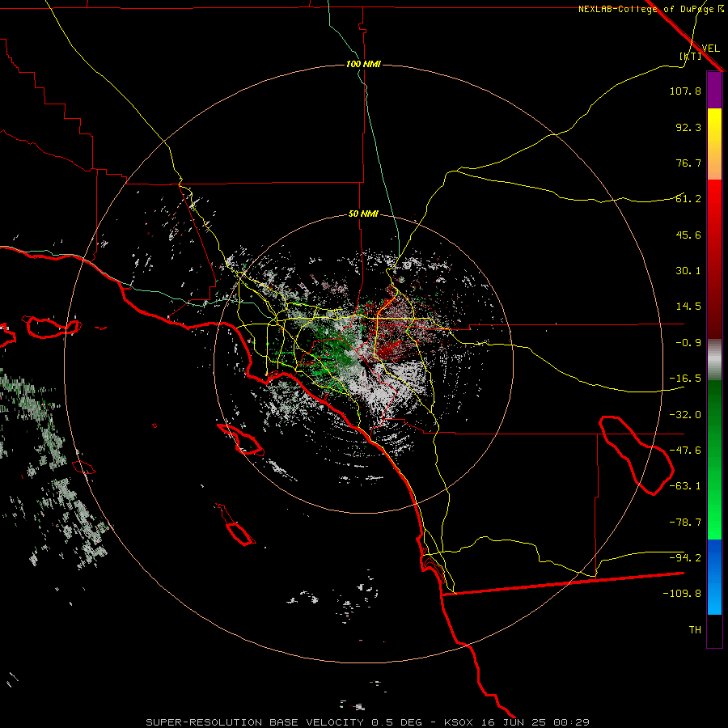
Task: Click the -16.5 velocity scale value
Action: [685, 379]
